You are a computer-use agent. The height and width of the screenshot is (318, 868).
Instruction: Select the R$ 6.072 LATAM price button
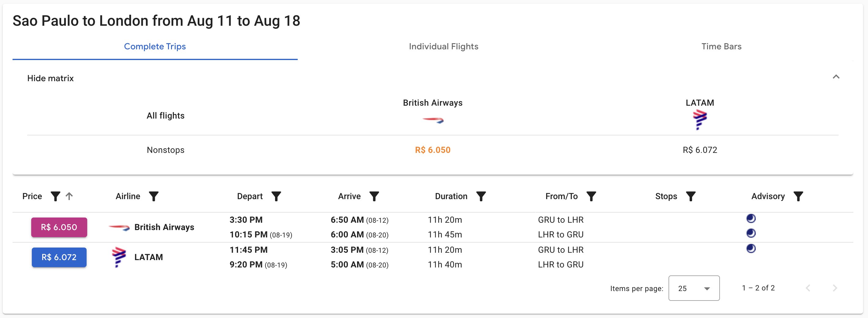[59, 257]
